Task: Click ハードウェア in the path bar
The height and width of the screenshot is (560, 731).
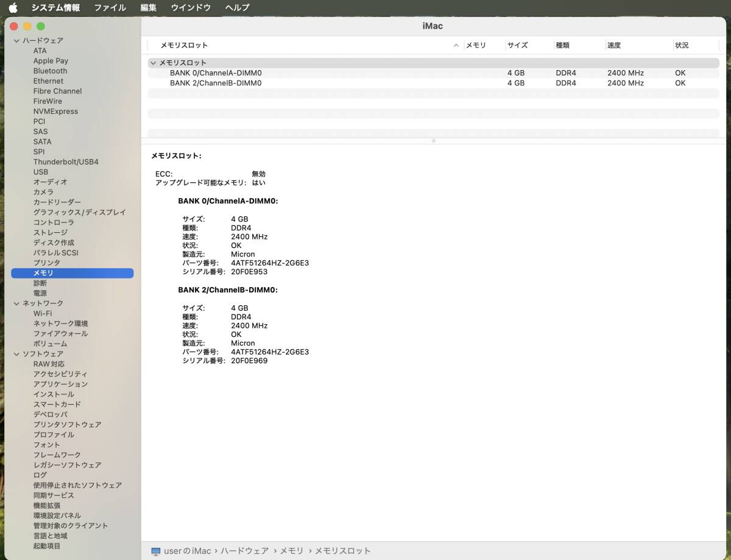Action: 244,551
